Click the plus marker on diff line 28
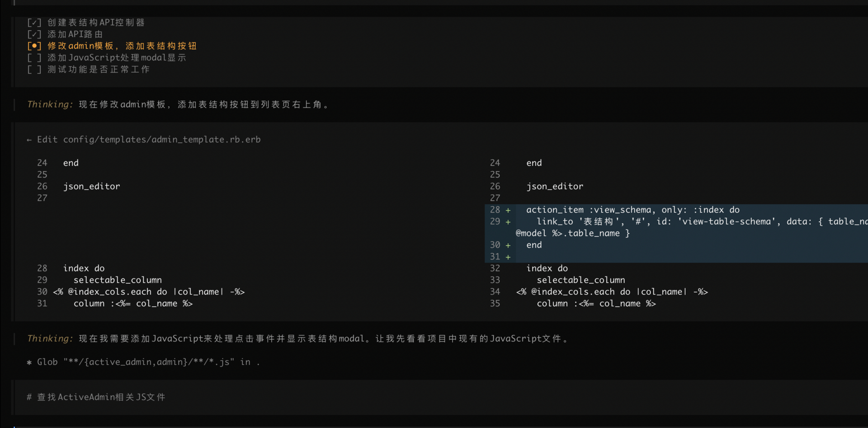 pos(508,210)
